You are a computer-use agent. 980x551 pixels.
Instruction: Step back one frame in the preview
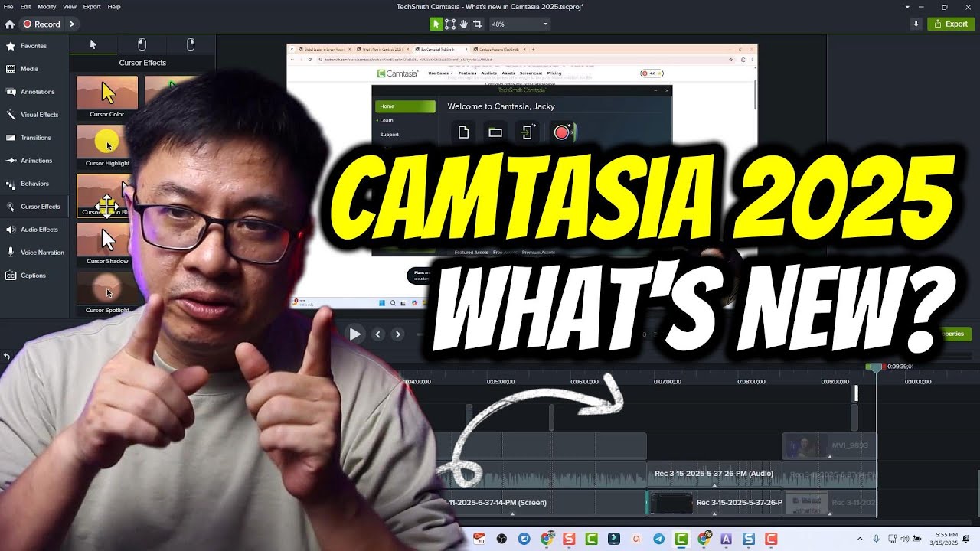[377, 334]
